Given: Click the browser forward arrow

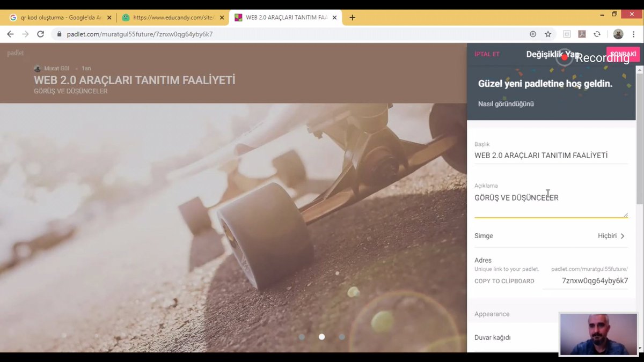Looking at the screenshot, I should [25, 34].
